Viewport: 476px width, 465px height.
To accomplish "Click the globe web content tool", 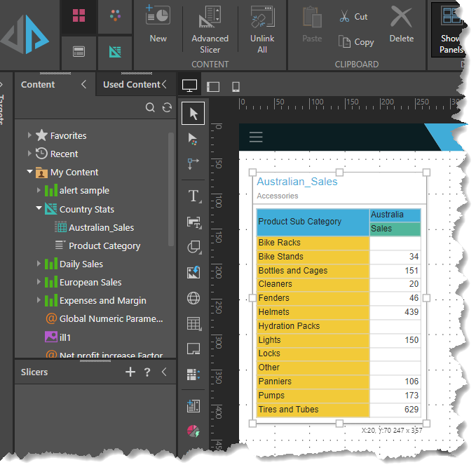I will 193,298.
